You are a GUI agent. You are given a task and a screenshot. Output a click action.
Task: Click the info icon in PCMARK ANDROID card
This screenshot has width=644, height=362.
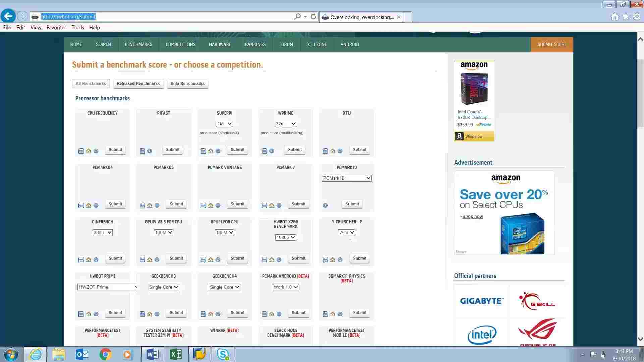click(x=279, y=314)
